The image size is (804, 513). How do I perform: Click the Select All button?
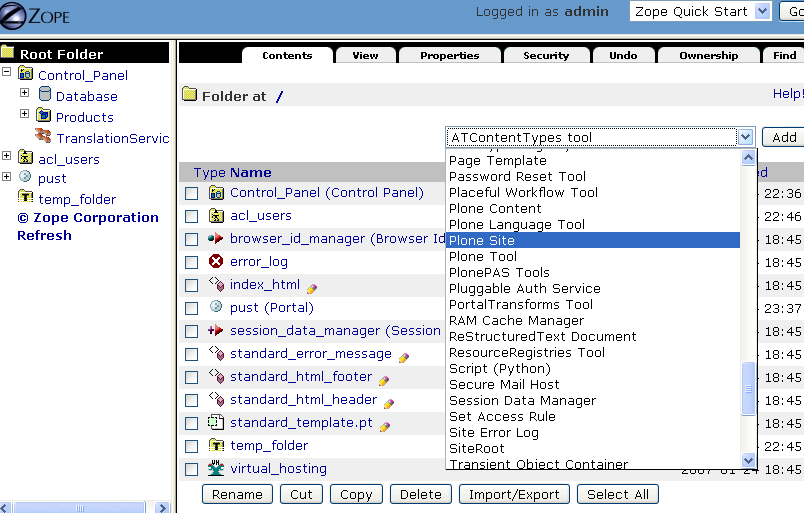point(618,495)
